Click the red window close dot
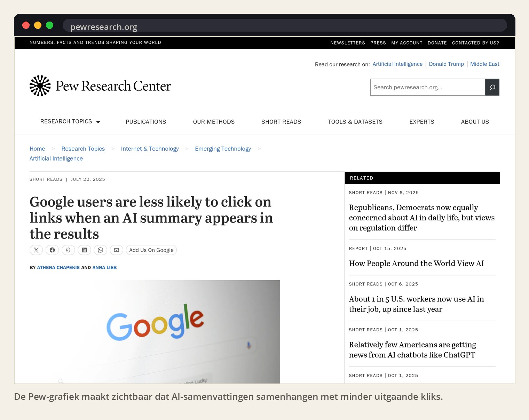The width and height of the screenshot is (529, 420). tap(26, 25)
